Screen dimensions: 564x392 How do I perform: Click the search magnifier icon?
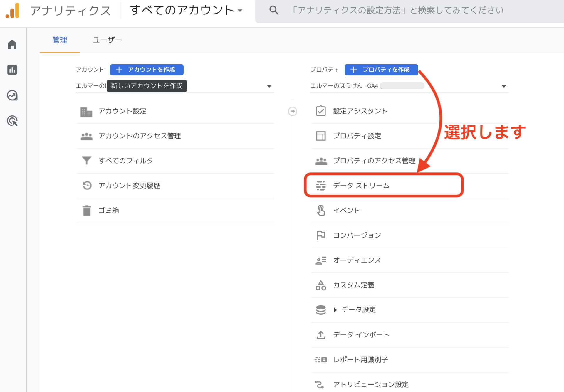(x=274, y=11)
